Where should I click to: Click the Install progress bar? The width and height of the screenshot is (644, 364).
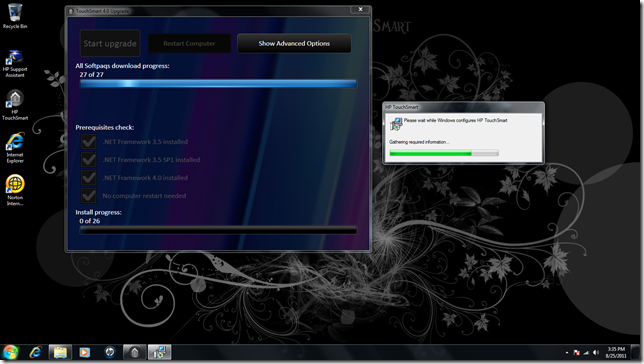click(x=218, y=230)
